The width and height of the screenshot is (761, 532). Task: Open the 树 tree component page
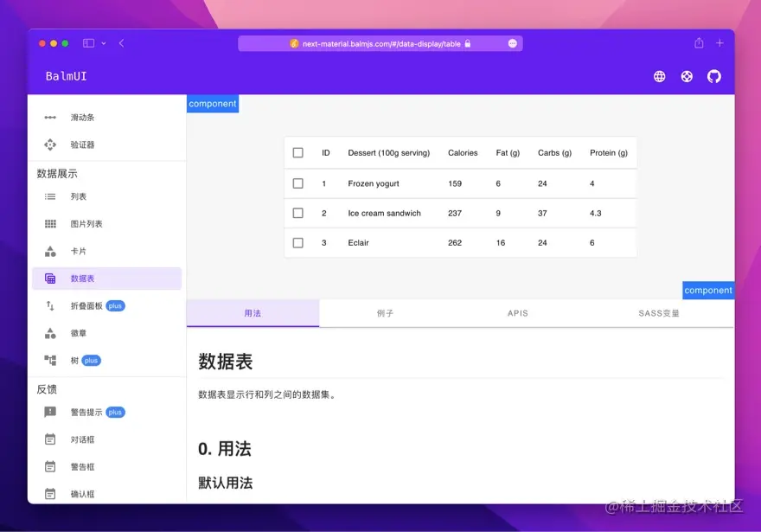(x=74, y=361)
